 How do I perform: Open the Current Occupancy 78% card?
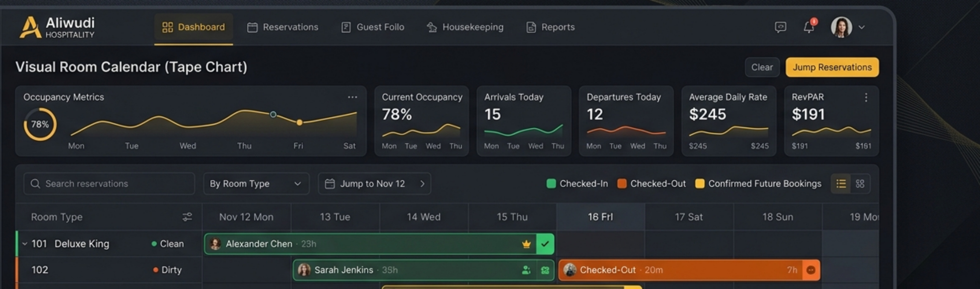tap(421, 121)
